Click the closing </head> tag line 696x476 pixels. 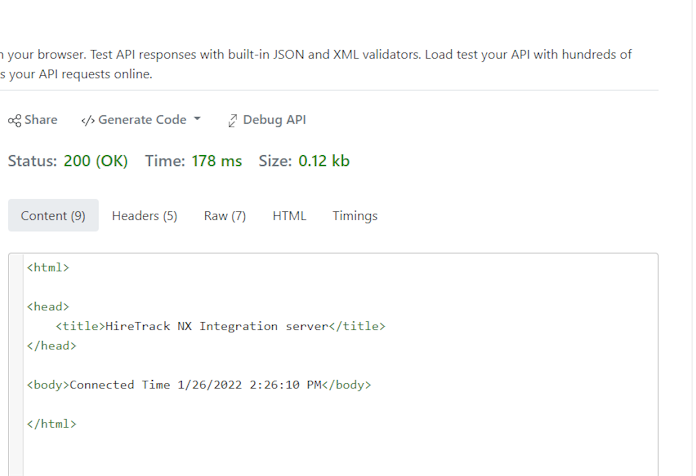click(x=51, y=345)
